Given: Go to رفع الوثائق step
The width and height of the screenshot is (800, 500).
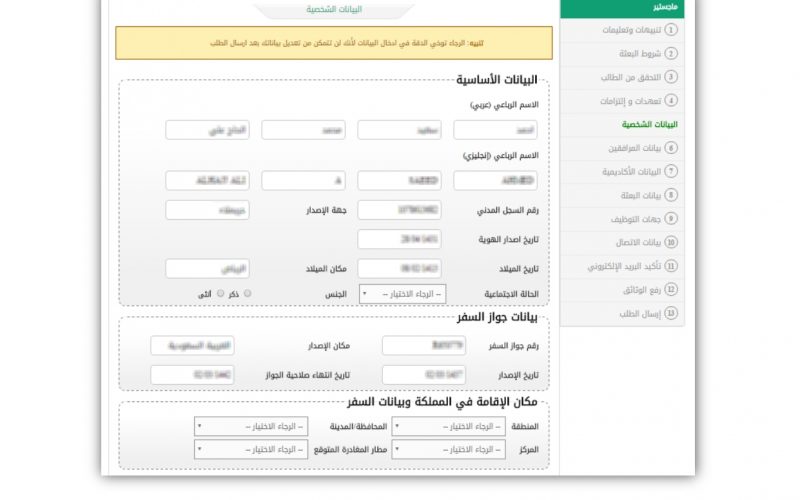Looking at the screenshot, I should click(622, 289).
